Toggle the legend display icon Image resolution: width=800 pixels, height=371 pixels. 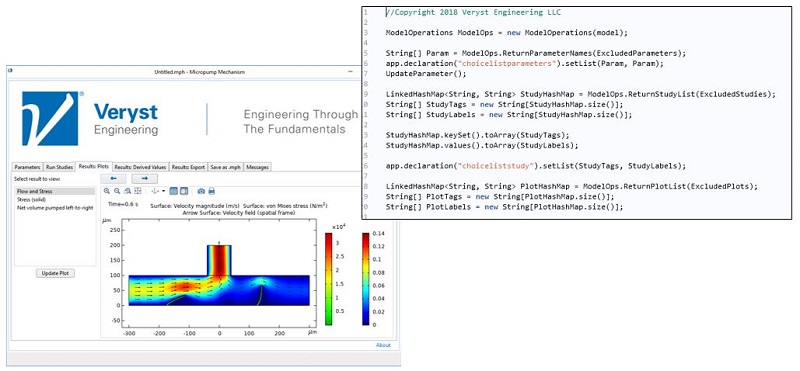coord(184,191)
